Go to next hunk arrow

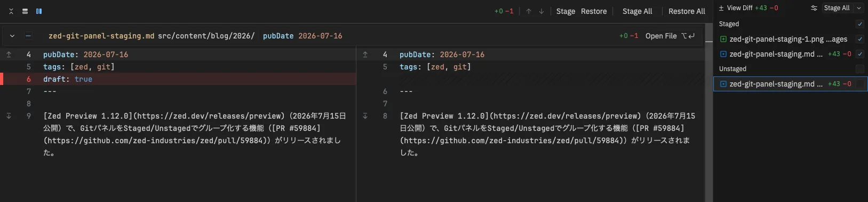click(541, 11)
